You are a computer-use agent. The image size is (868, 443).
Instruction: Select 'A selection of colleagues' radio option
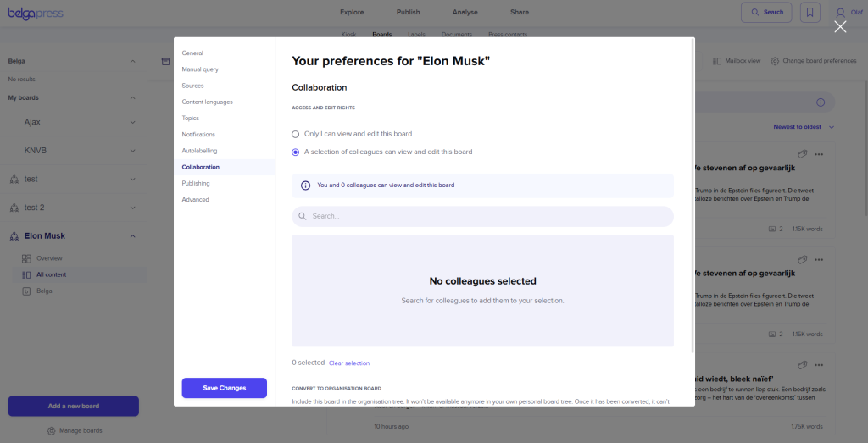point(296,152)
